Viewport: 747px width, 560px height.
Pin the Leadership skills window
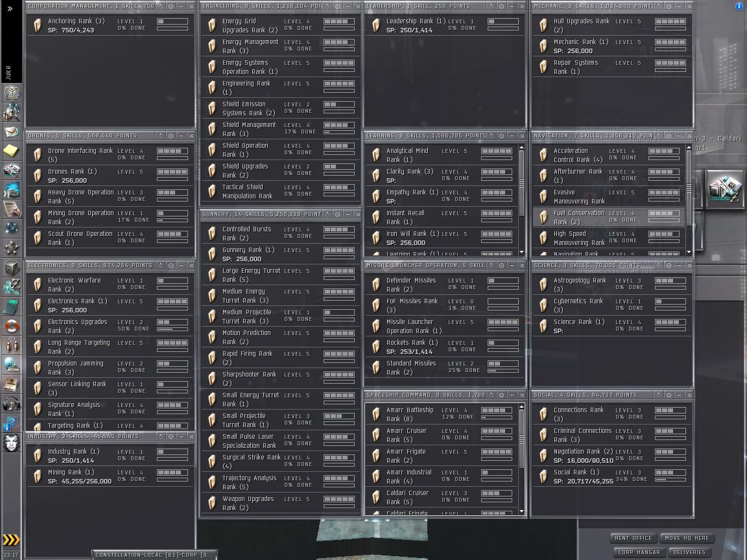pos(491,6)
